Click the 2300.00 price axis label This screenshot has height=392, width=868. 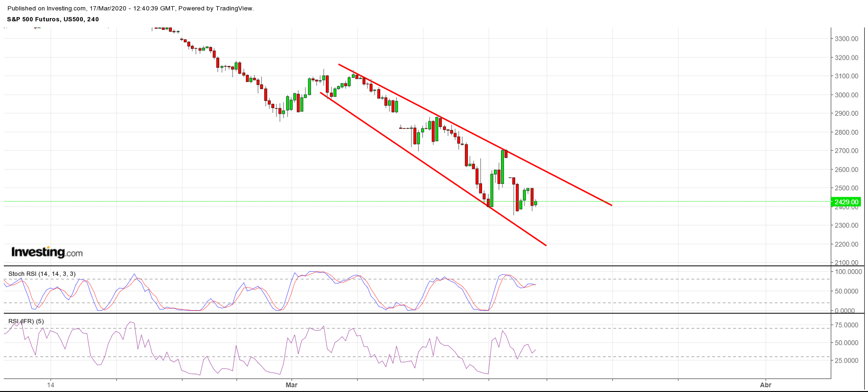tap(846, 226)
